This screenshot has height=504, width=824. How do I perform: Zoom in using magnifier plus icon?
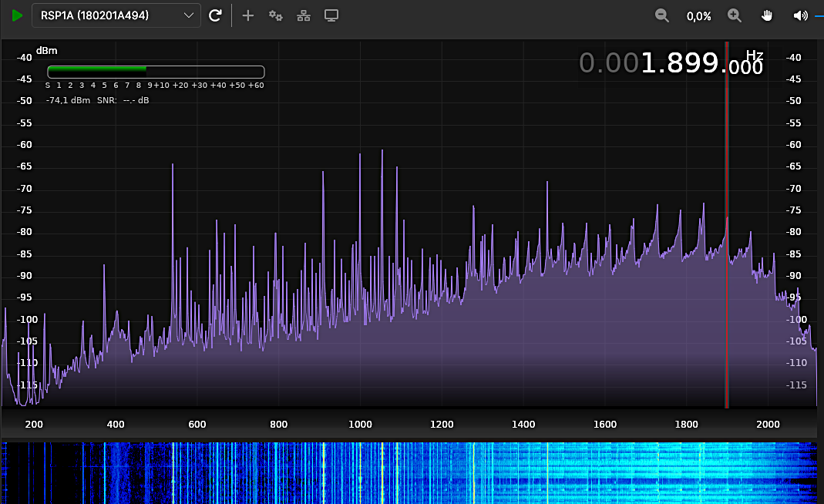point(735,15)
